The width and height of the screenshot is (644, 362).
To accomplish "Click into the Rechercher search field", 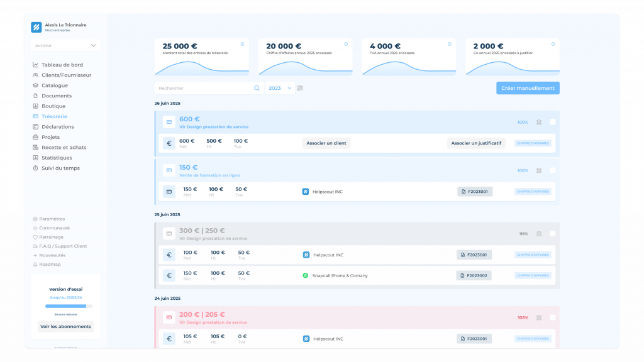I will point(204,88).
